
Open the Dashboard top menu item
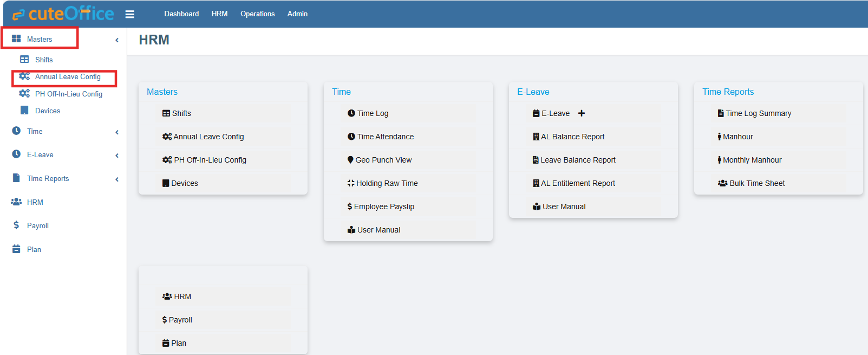pyautogui.click(x=181, y=14)
